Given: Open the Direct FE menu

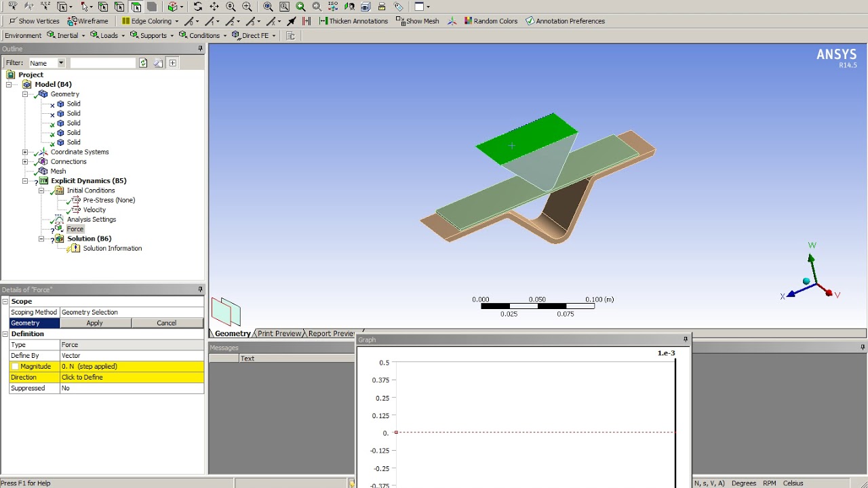Looking at the screenshot, I should point(254,35).
